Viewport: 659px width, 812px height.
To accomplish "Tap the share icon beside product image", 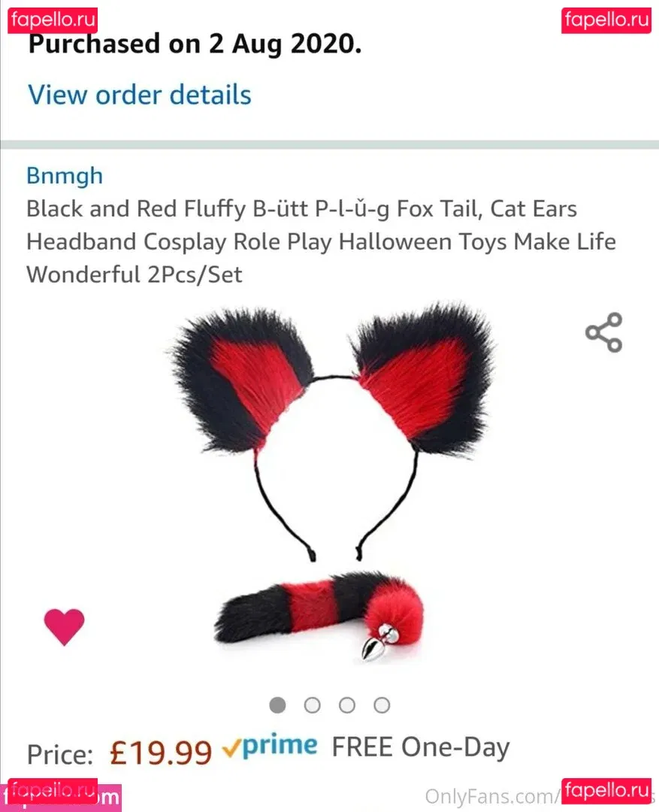I will (x=603, y=332).
